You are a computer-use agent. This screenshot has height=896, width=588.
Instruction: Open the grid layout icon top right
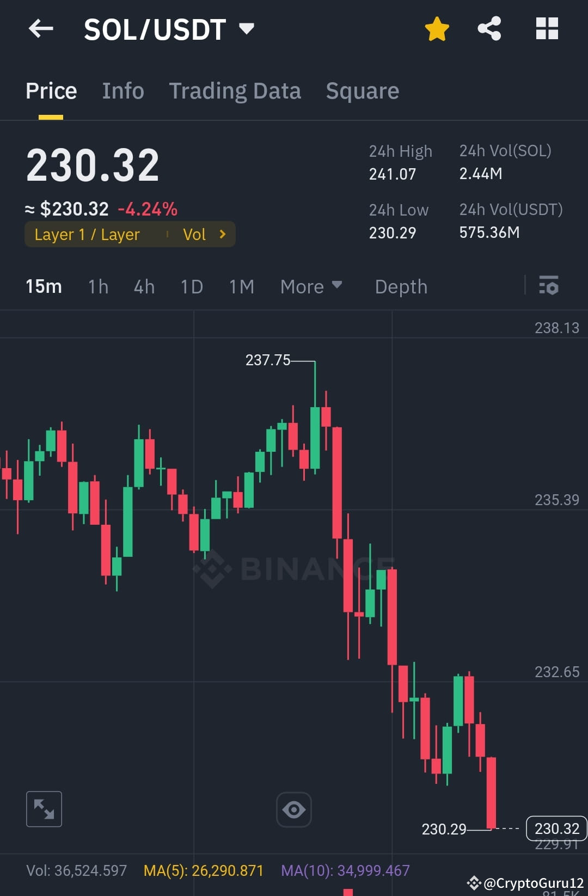coord(547,28)
